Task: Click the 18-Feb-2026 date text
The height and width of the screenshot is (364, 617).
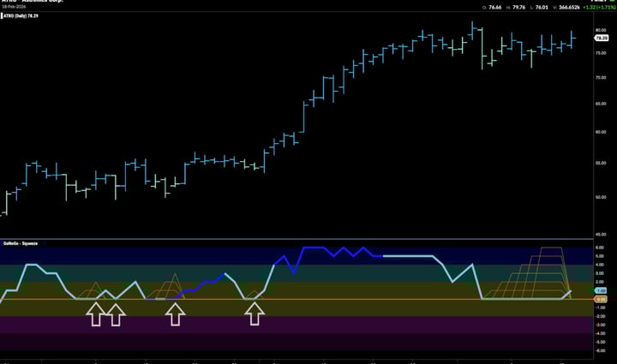Action: (x=15, y=7)
